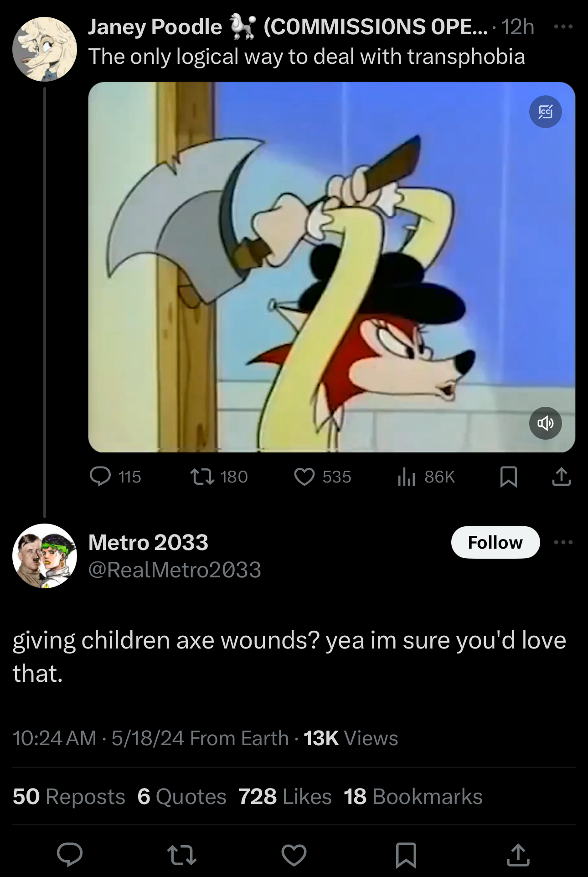Screen dimensions: 588x877
Task: Like the post showing 535 likes
Action: coord(323,477)
